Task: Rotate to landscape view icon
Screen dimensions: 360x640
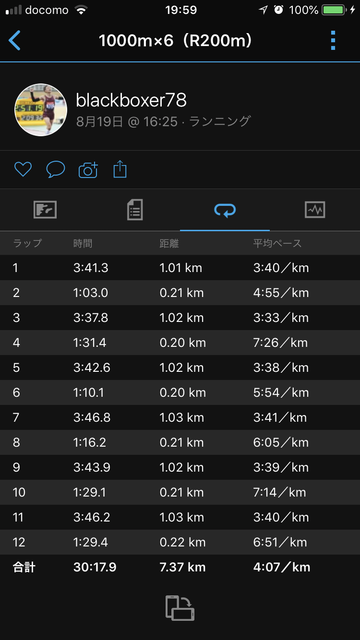Action: [180, 608]
